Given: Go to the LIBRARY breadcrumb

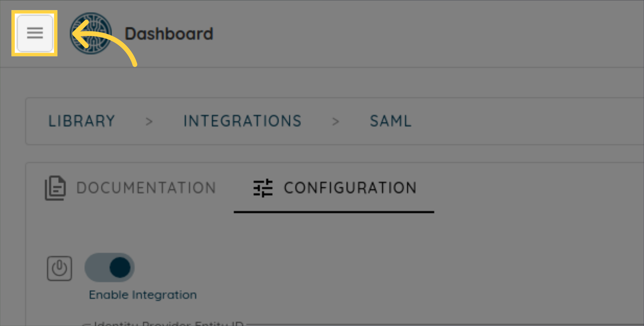Looking at the screenshot, I should [82, 121].
